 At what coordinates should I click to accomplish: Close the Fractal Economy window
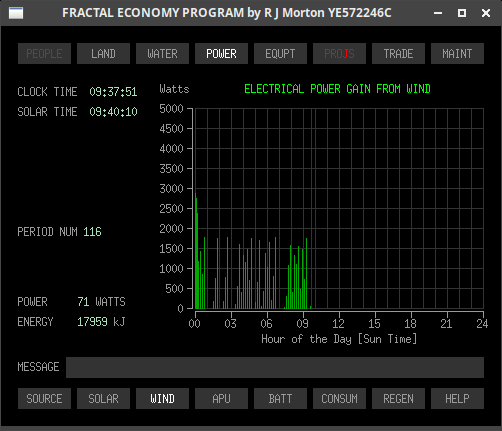[486, 13]
